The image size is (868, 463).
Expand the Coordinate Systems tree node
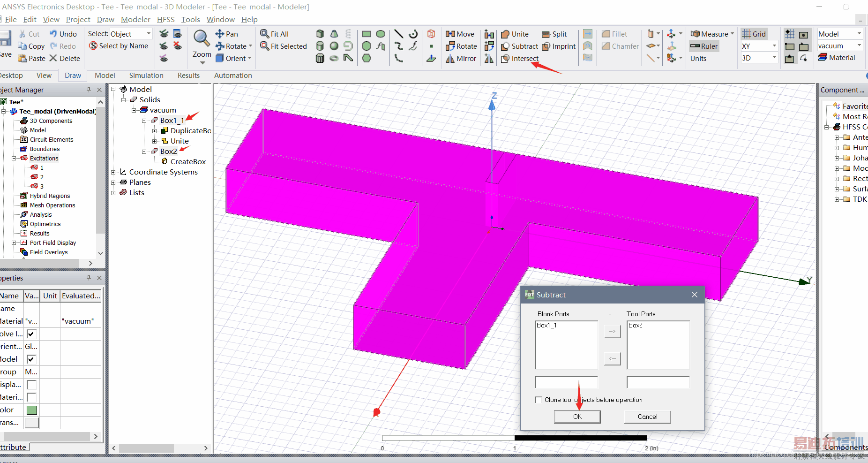coord(113,172)
